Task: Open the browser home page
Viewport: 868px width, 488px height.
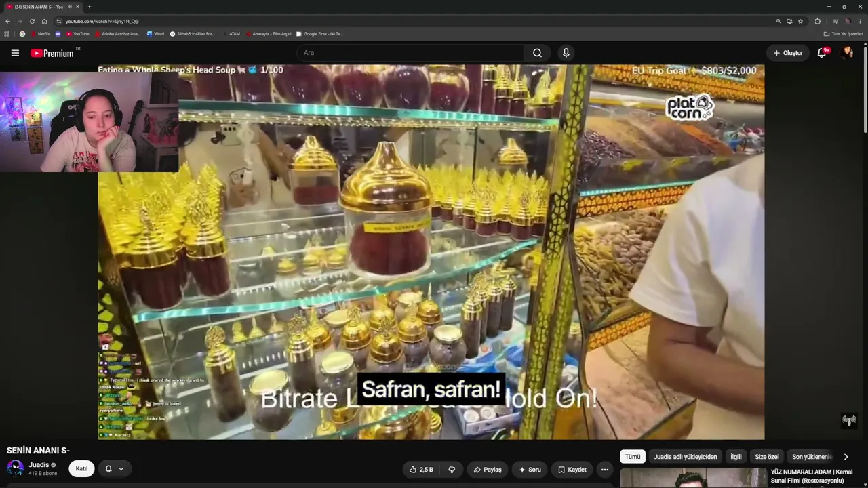Action: tap(45, 21)
